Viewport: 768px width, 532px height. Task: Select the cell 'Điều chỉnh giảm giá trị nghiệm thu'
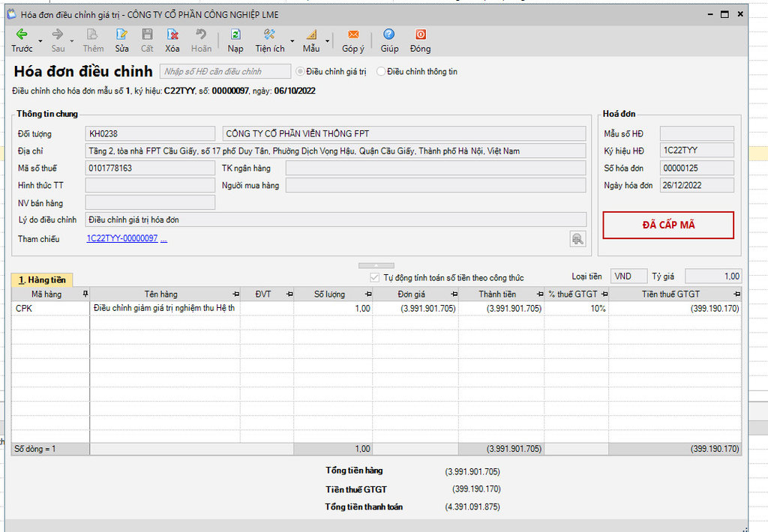165,308
